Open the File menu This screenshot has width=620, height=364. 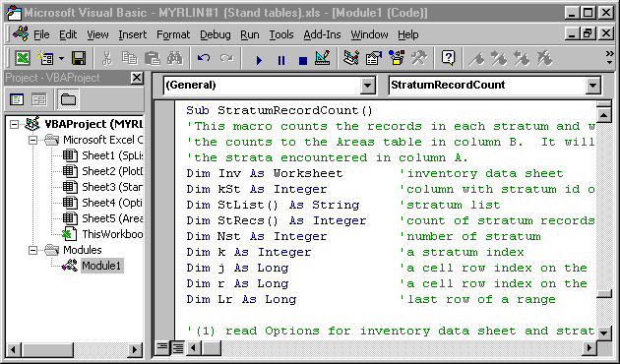41,34
